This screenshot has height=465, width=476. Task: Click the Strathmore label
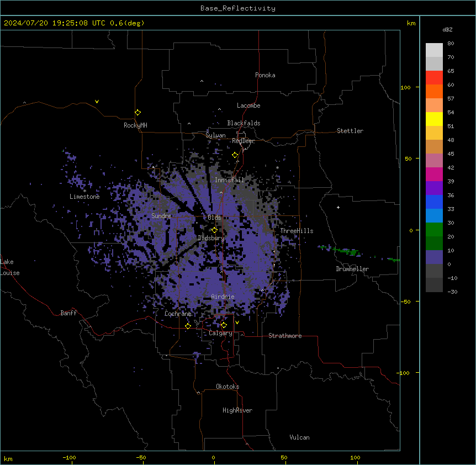click(285, 336)
